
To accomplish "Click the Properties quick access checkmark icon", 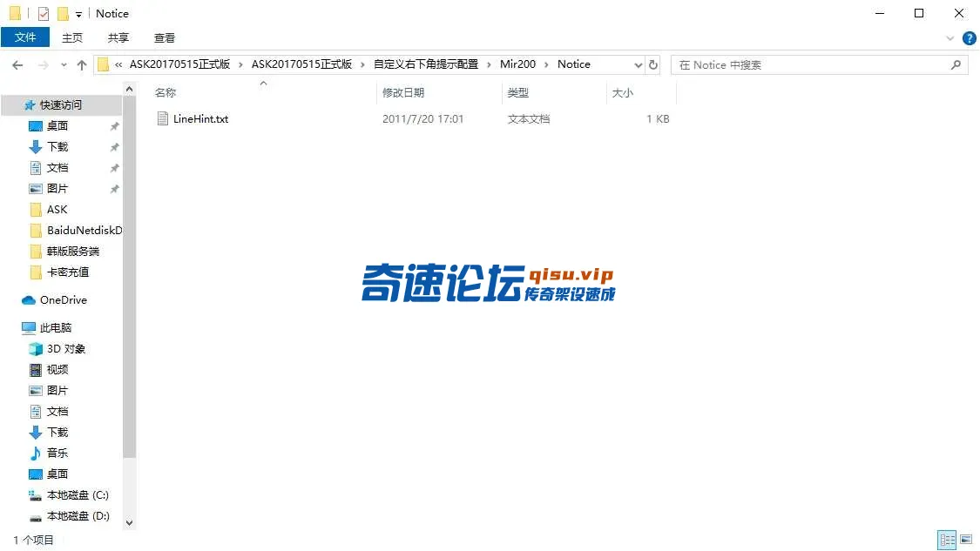I will tap(44, 13).
